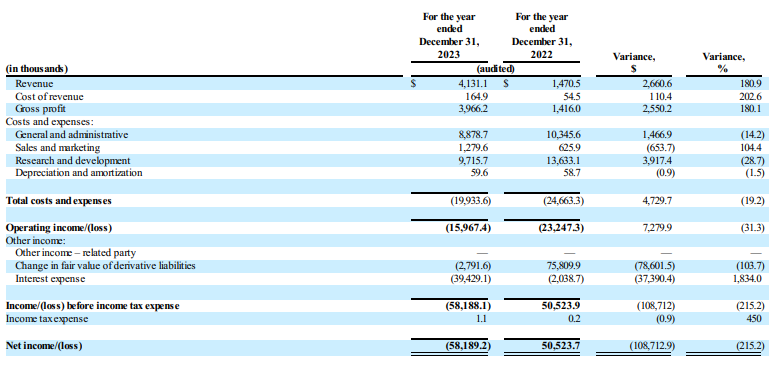The height and width of the screenshot is (365, 775).
Task: Click Other income – related party label
Action: [76, 253]
